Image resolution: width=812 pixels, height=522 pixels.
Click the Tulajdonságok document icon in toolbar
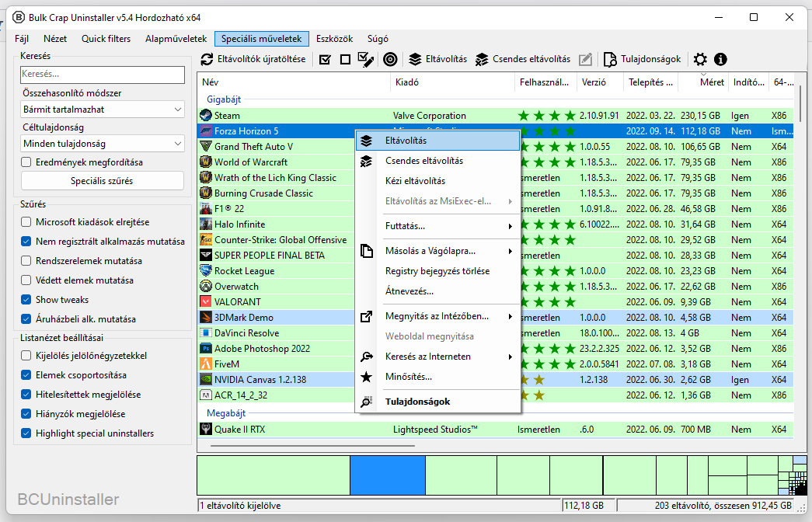pyautogui.click(x=610, y=59)
